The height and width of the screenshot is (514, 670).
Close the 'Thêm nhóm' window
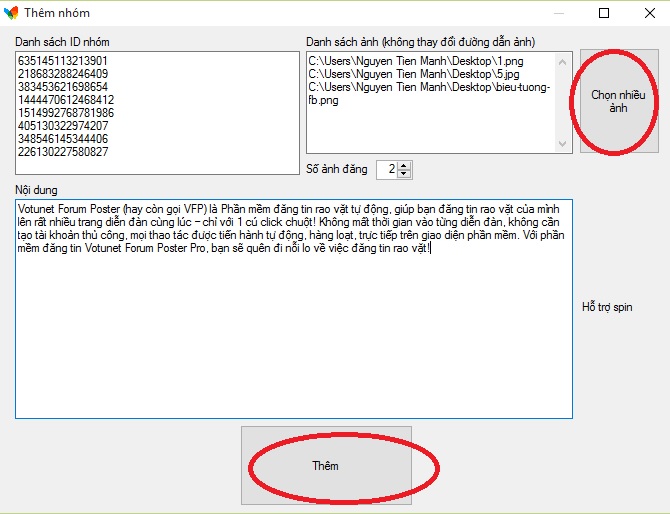649,13
